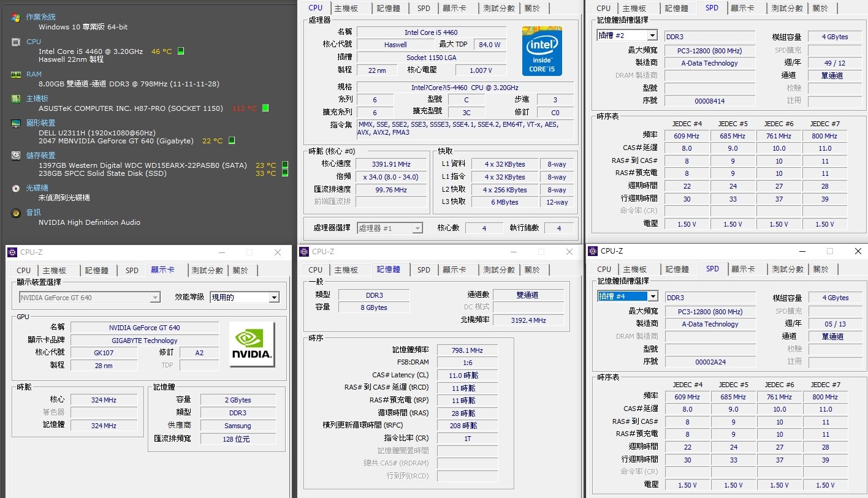Screen dimensions: 868x498
Task: Switch to 測試分數 tab in the slot #4 CPU-Z window
Action: point(787,270)
